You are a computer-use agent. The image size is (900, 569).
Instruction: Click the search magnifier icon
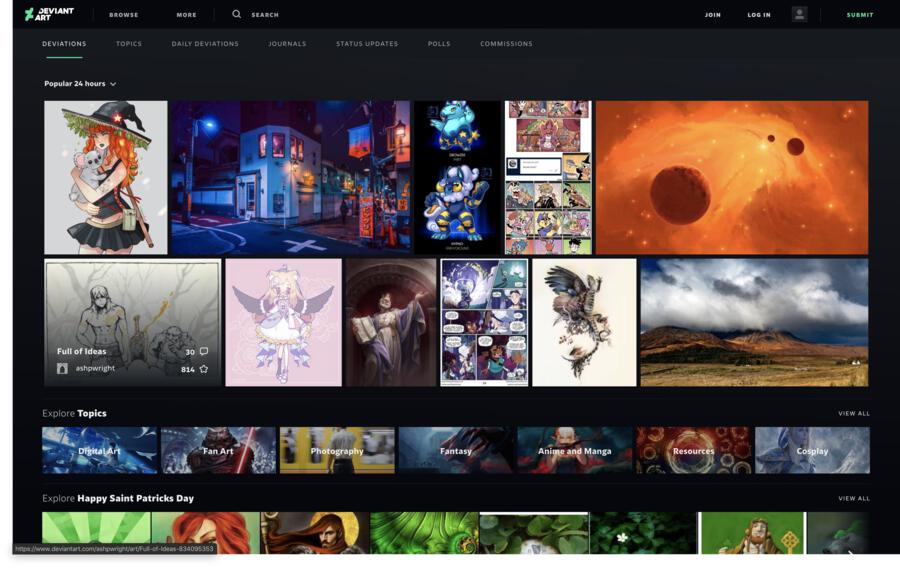(x=236, y=14)
